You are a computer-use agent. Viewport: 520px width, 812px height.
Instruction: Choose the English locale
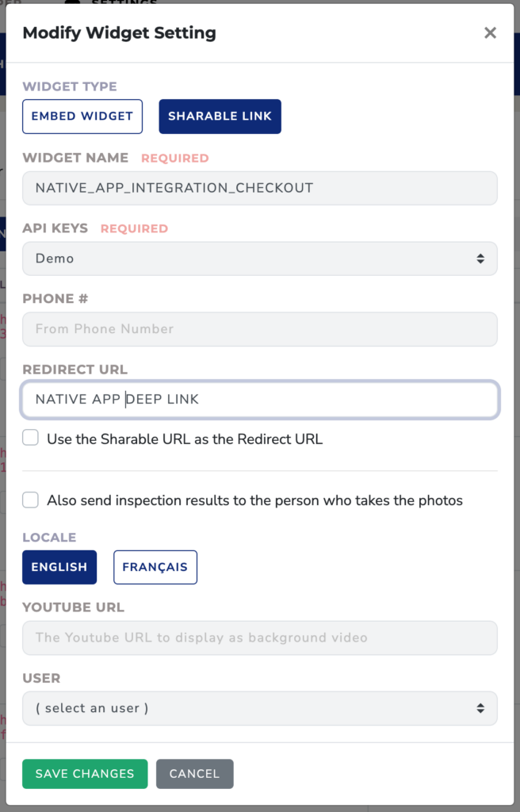pos(59,567)
